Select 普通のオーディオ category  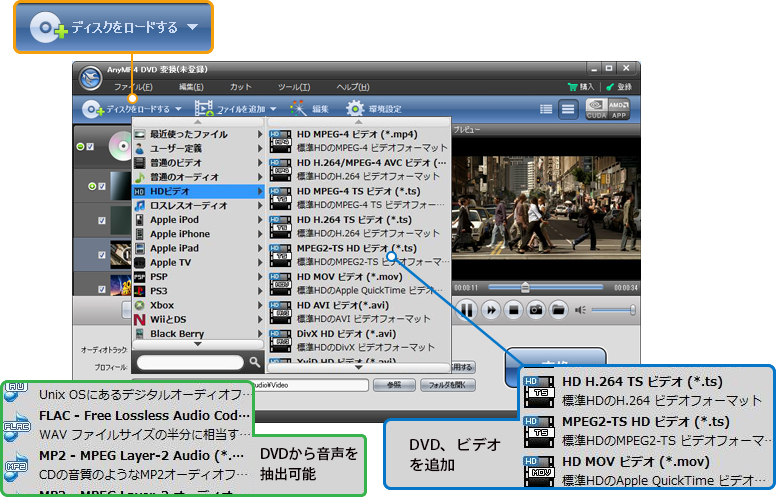(198, 177)
